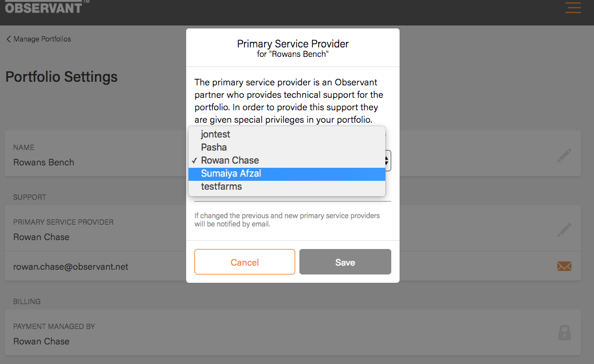Click the Rowans Bench name field
The height and width of the screenshot is (364, 594).
coord(44,162)
